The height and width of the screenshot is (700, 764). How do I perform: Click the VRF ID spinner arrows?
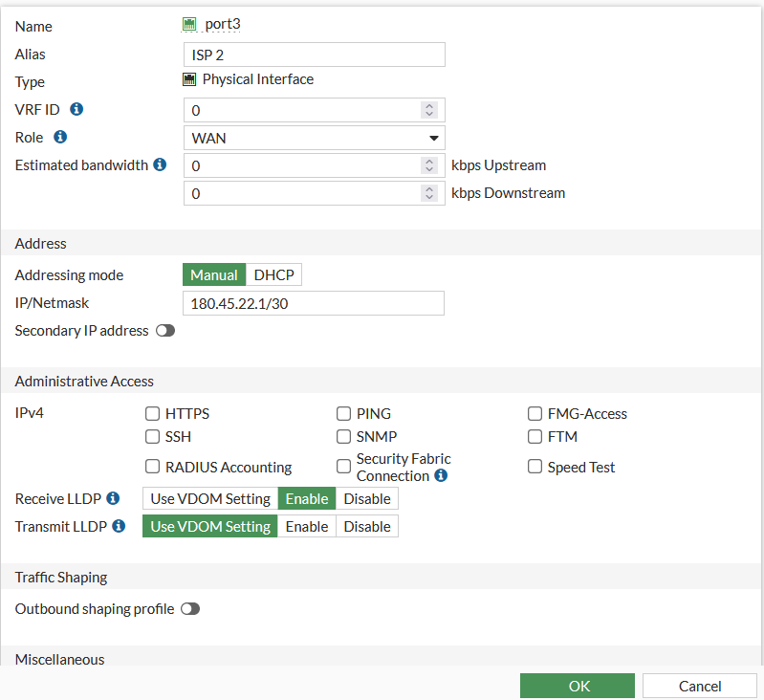(x=429, y=110)
